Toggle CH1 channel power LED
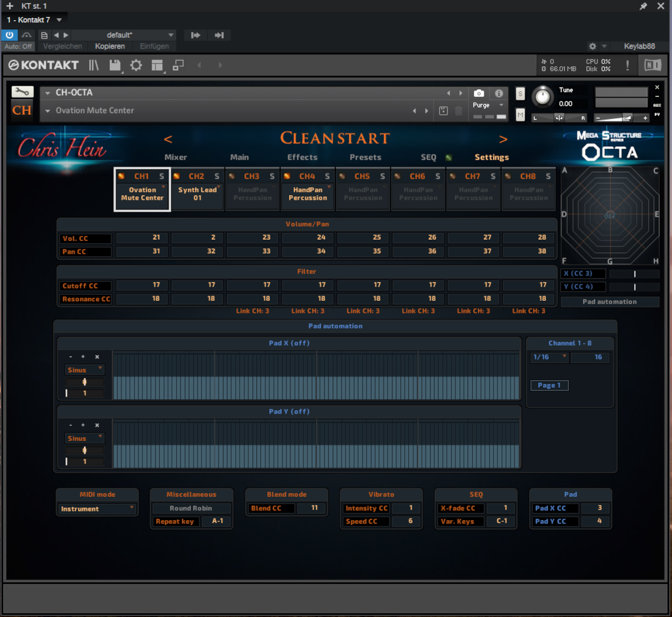The height and width of the screenshot is (617, 672). coord(122,177)
